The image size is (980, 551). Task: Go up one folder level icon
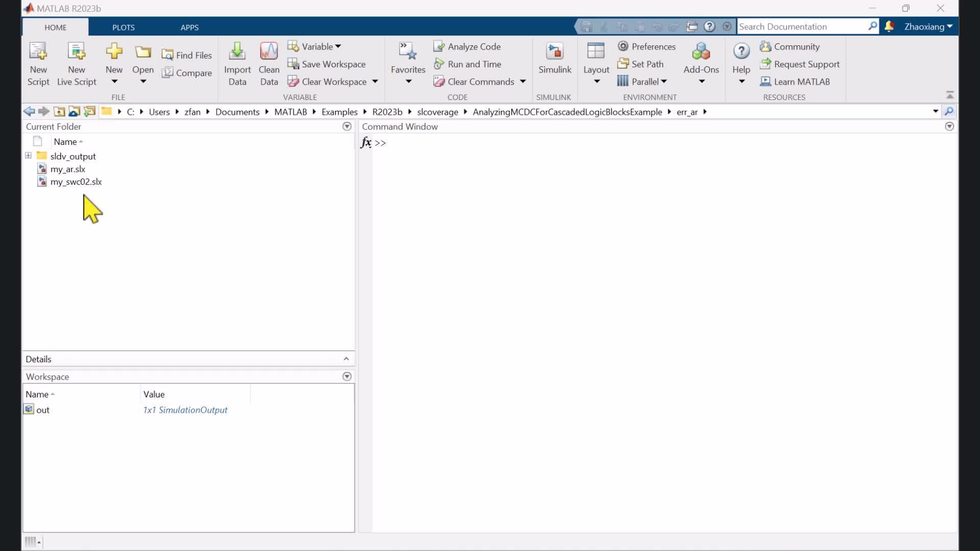(59, 112)
